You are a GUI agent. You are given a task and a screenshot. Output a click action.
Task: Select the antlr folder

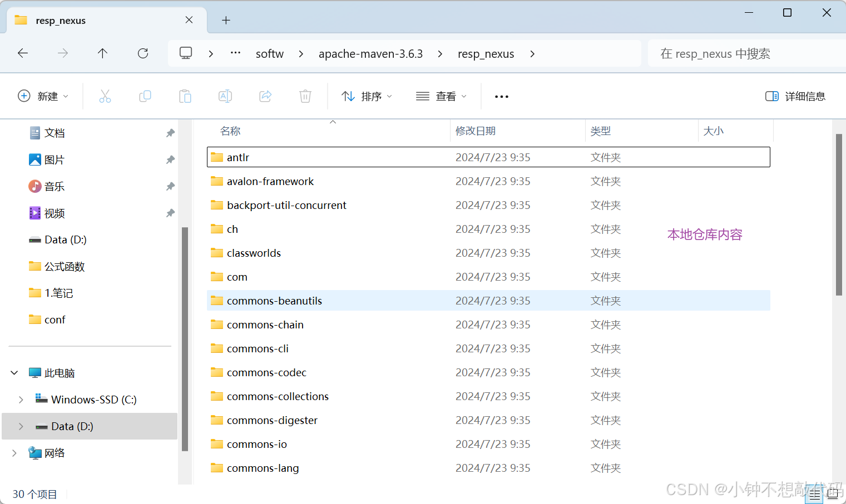[488, 157]
